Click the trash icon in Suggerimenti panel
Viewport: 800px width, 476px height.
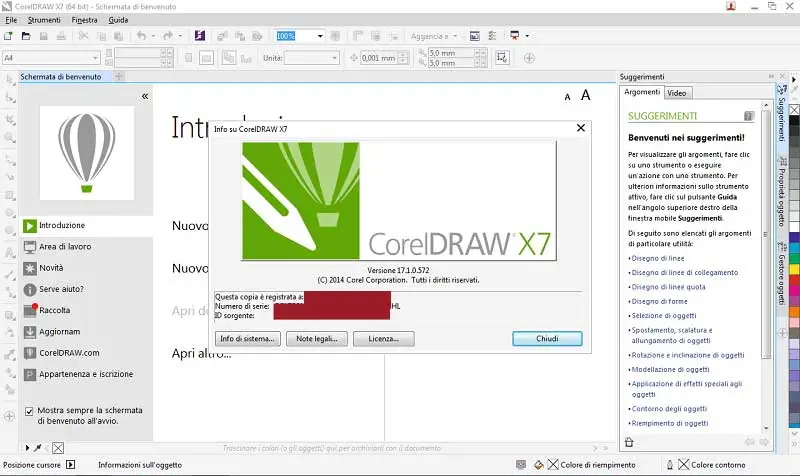pos(629,442)
